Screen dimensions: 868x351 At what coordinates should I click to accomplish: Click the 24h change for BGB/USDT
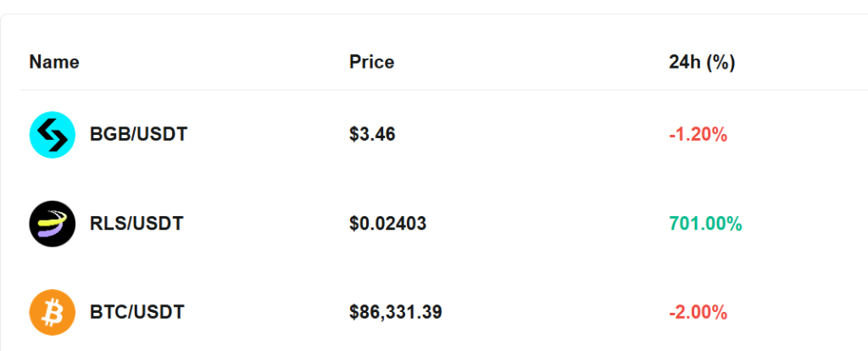click(x=698, y=135)
